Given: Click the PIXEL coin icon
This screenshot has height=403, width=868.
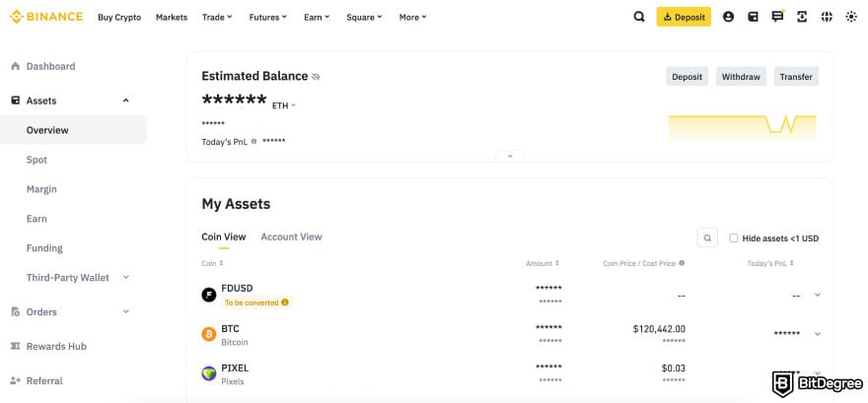Looking at the screenshot, I should [209, 373].
